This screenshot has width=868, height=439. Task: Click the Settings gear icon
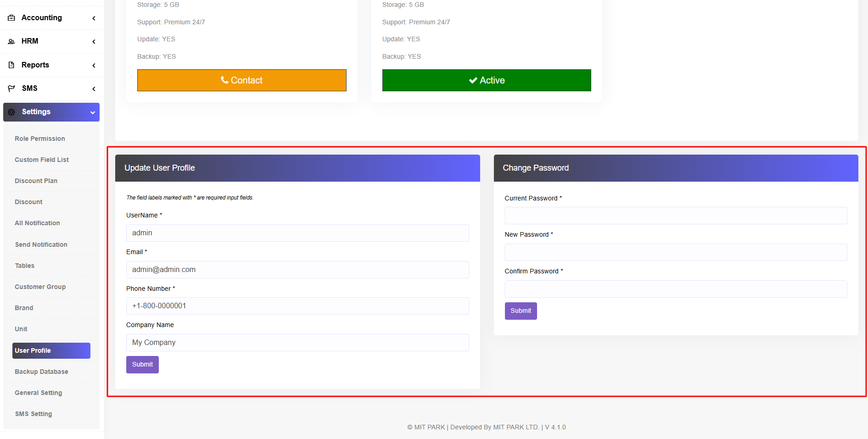click(x=11, y=112)
